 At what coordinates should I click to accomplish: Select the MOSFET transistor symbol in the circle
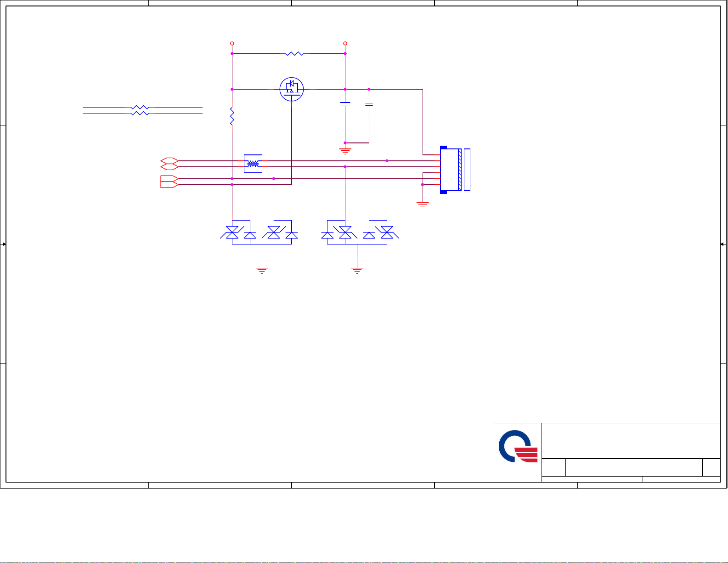[x=292, y=90]
